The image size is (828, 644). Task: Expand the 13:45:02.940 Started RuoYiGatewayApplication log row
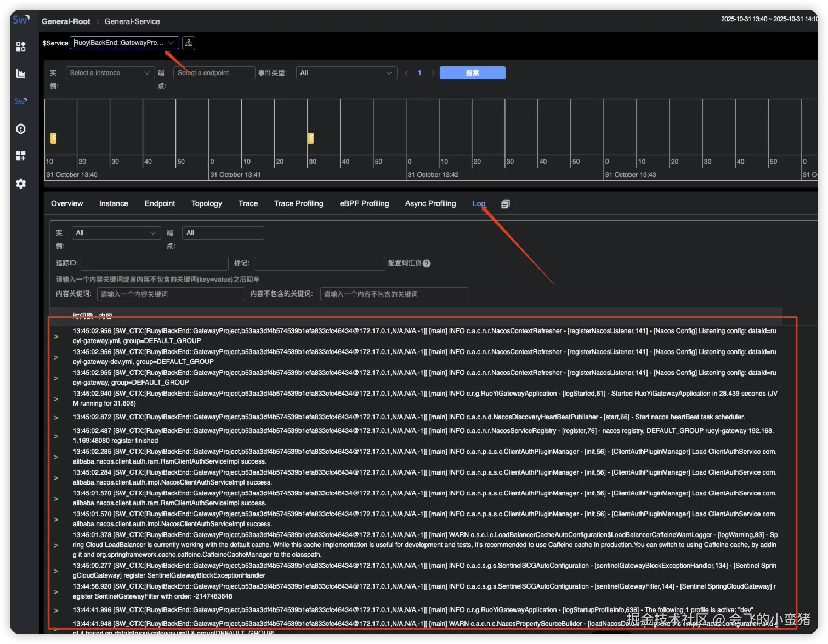coord(56,398)
